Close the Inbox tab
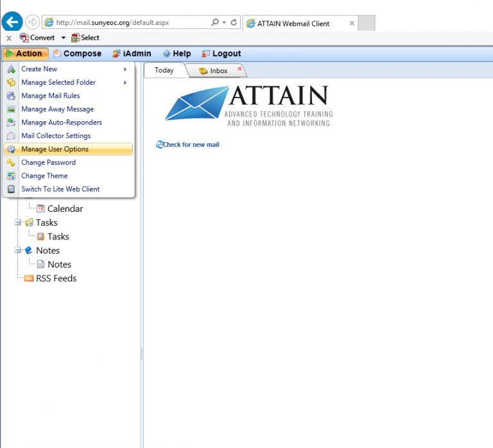This screenshot has height=448, width=493. [239, 68]
